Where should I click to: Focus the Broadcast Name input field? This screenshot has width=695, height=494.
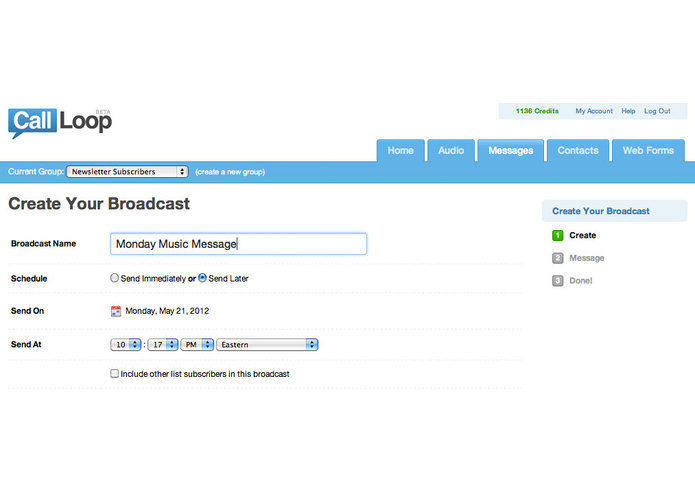coord(238,244)
